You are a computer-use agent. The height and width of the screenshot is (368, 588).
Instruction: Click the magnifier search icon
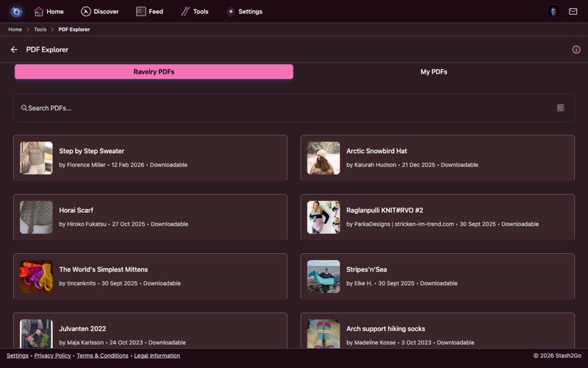click(x=24, y=108)
